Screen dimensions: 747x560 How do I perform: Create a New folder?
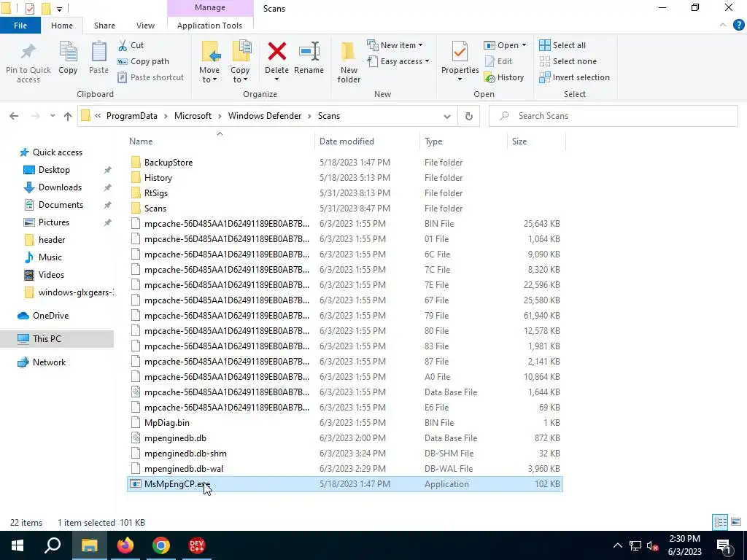[x=349, y=62]
